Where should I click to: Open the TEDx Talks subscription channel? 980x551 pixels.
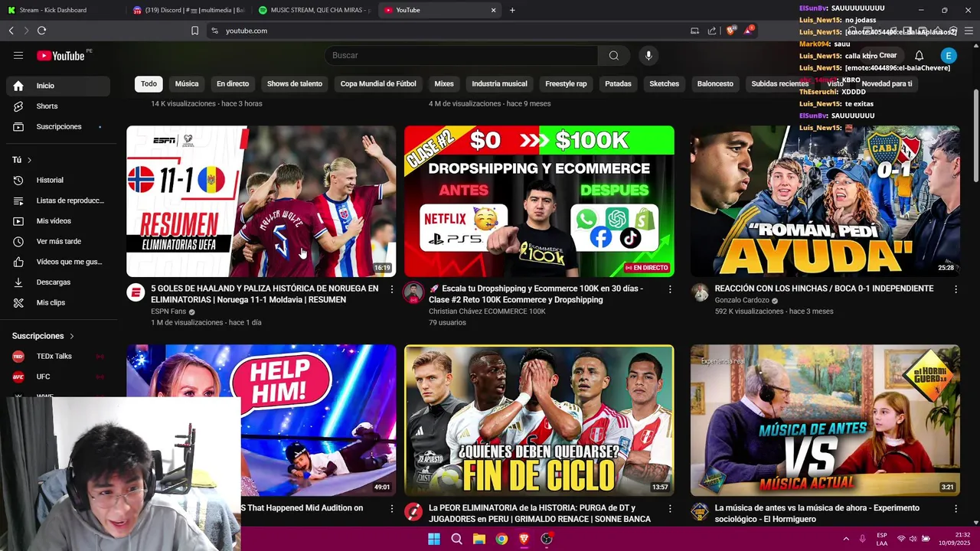(x=58, y=356)
